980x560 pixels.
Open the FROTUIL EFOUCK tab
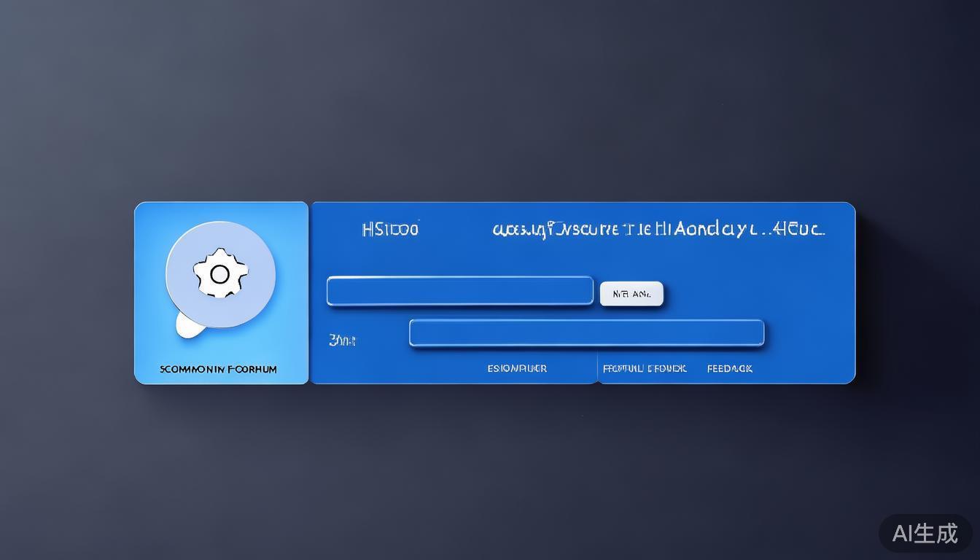pos(644,368)
